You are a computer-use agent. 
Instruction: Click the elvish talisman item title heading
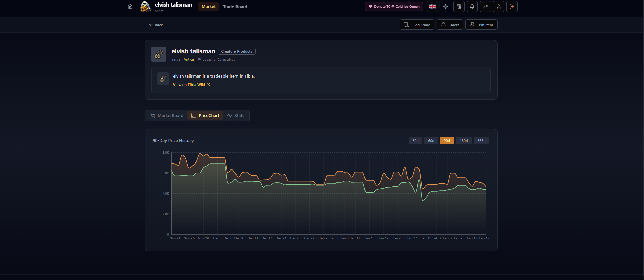(193, 51)
